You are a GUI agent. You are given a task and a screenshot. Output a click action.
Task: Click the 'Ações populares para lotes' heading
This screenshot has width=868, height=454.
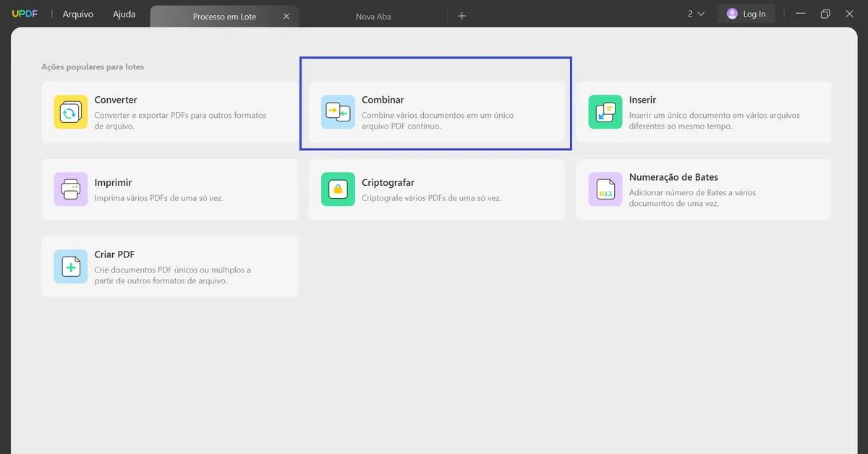93,67
